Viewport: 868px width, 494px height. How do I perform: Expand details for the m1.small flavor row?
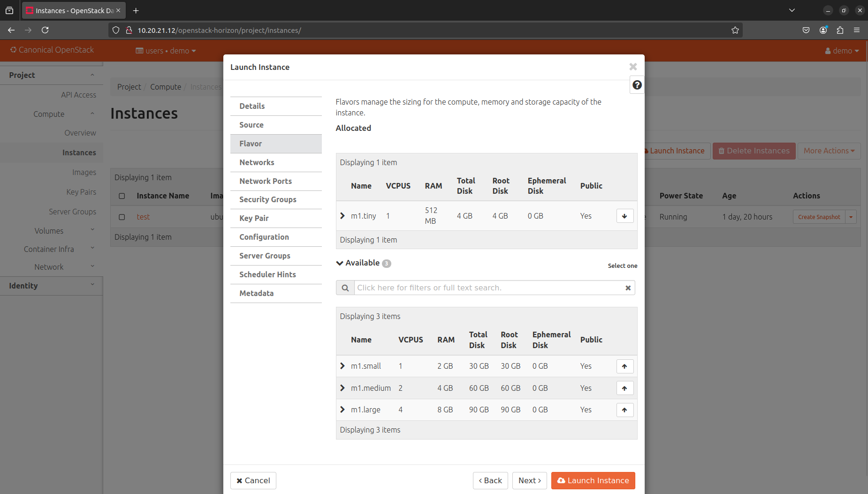(343, 366)
